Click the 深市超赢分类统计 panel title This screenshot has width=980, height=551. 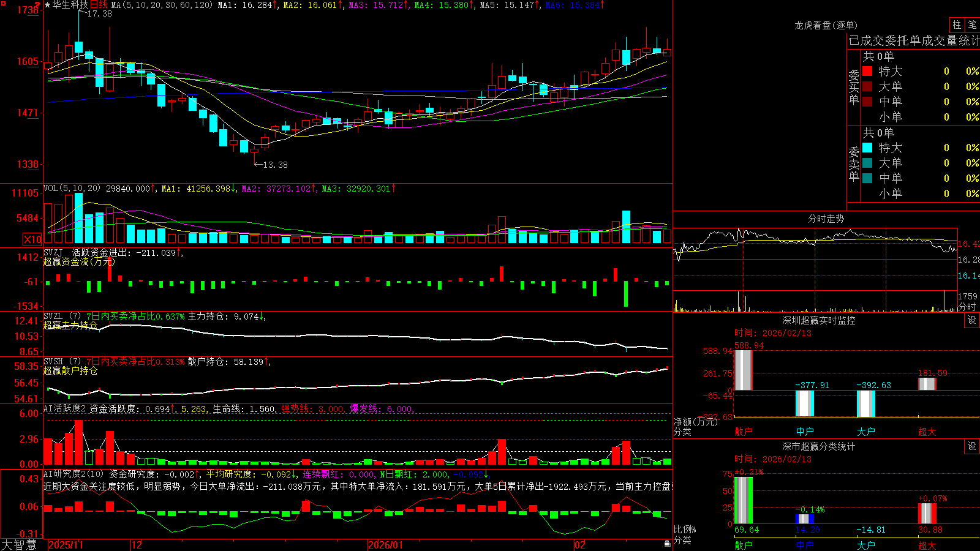coord(818,446)
